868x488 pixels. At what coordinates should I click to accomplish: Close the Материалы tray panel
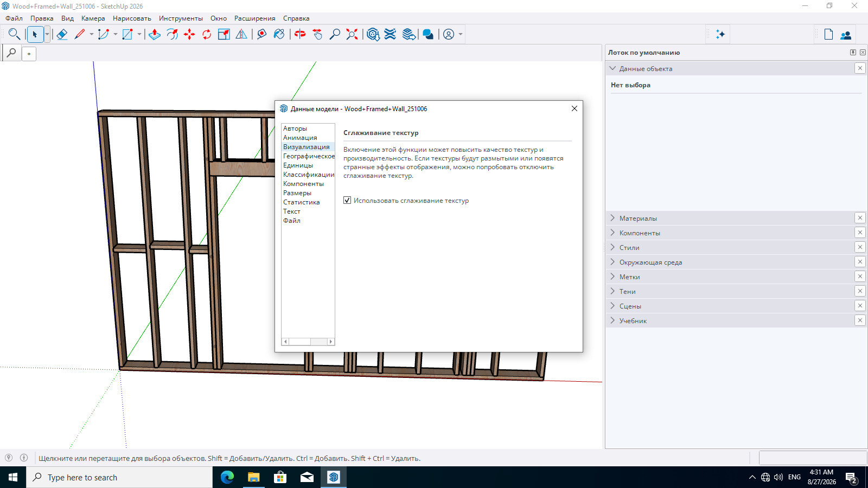pos(860,218)
